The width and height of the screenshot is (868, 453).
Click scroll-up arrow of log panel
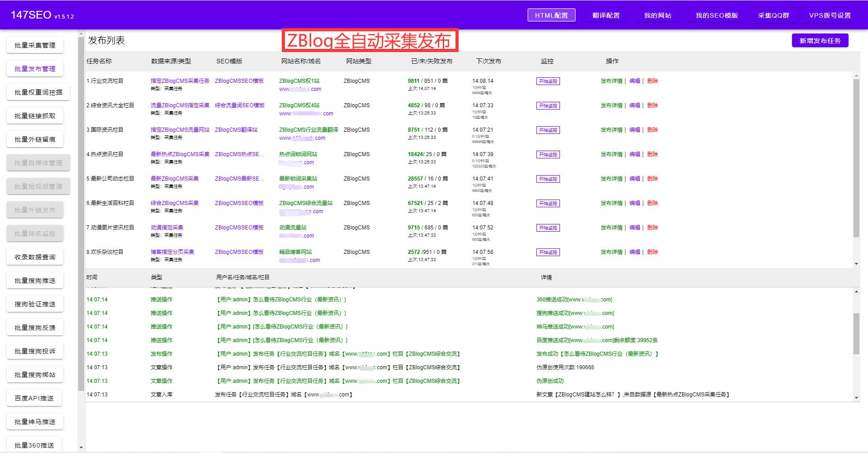click(856, 292)
